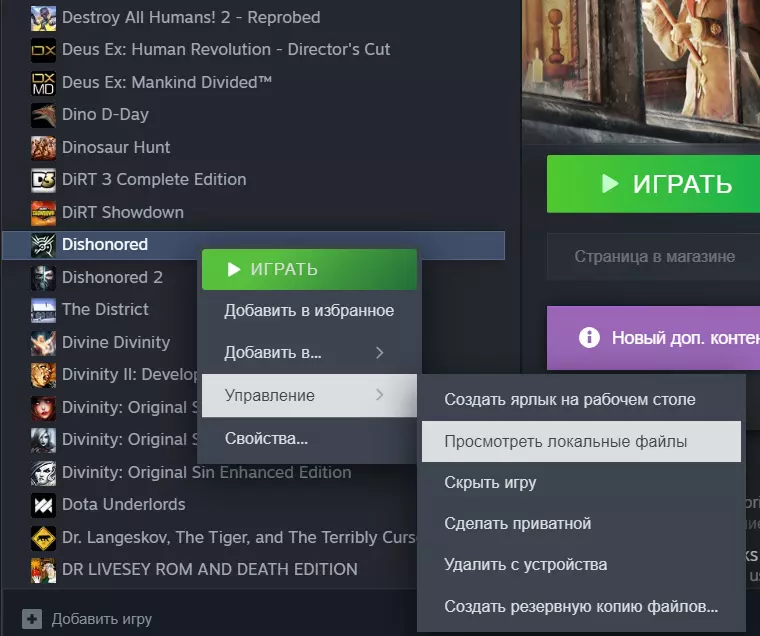
Task: Select Создать резервную копию файлов...
Action: point(581,606)
